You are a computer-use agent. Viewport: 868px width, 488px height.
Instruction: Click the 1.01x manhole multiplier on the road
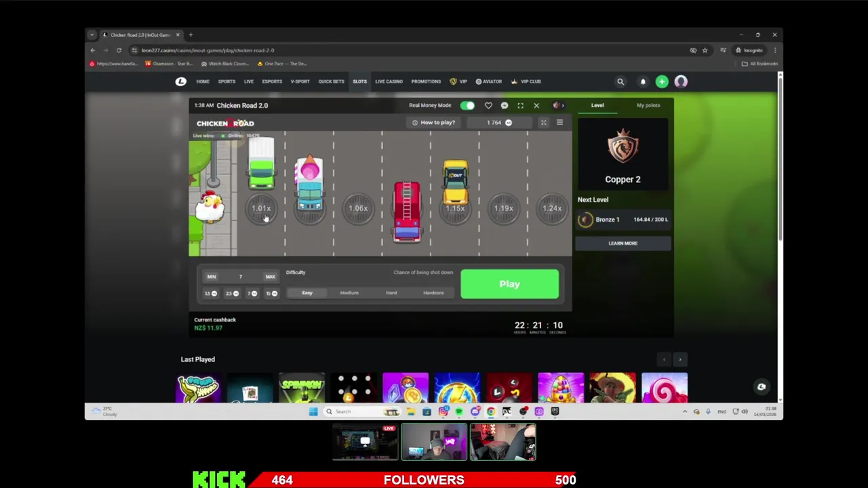261,209
